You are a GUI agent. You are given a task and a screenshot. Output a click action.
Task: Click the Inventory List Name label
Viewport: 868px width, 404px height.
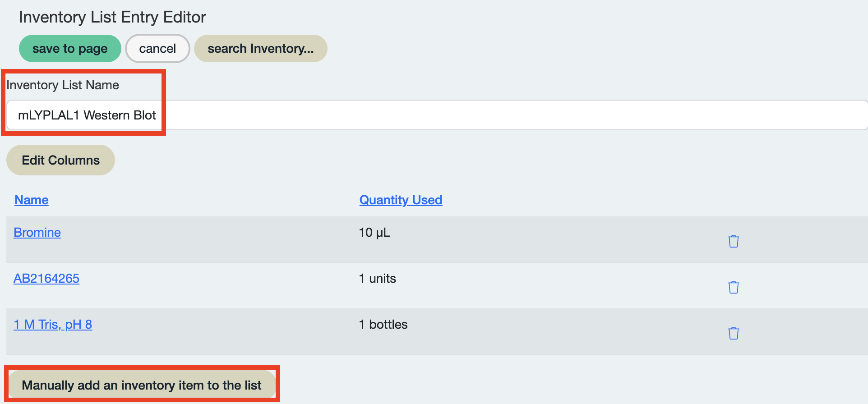(x=63, y=85)
